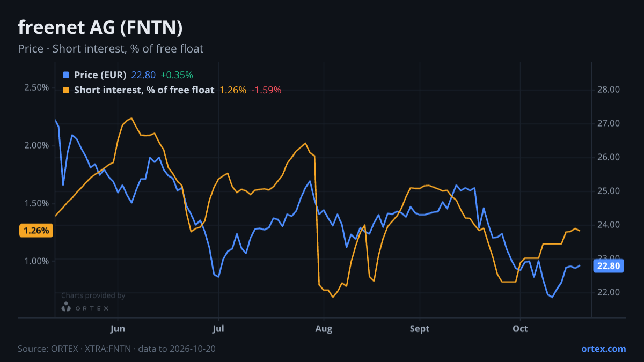
Task: Click the 25.00 right axis label
Action: [x=609, y=191]
